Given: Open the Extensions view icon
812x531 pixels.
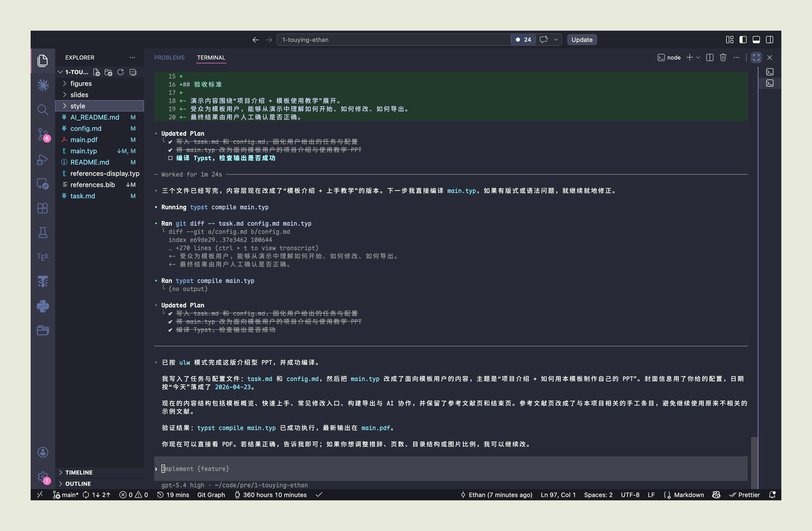Looking at the screenshot, I should pos(43,208).
